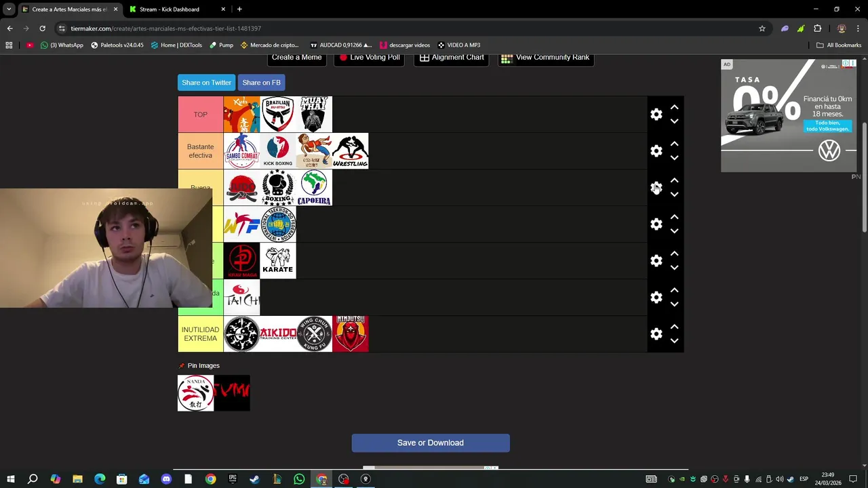This screenshot has height=488, width=868.
Task: Open a new browser tab
Action: (239, 9)
